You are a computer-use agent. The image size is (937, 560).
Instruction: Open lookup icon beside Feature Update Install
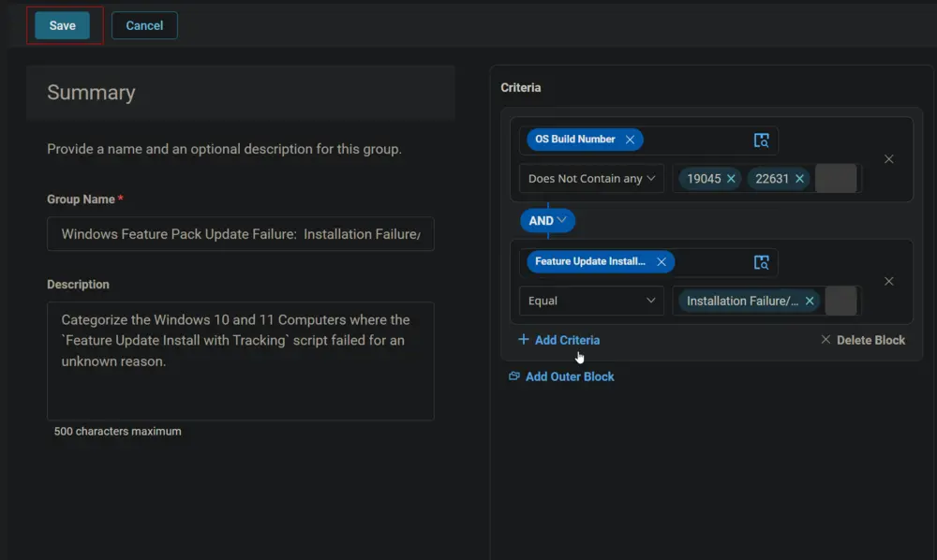pos(761,263)
